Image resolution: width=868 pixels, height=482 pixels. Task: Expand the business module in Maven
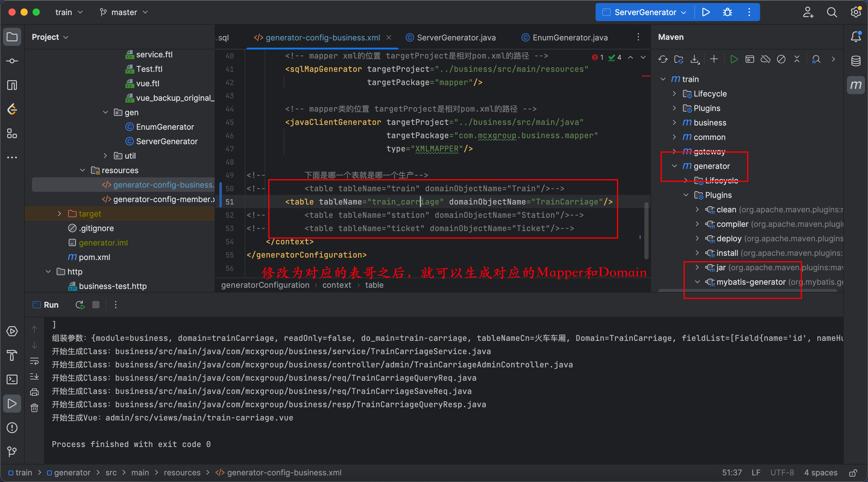coord(674,122)
